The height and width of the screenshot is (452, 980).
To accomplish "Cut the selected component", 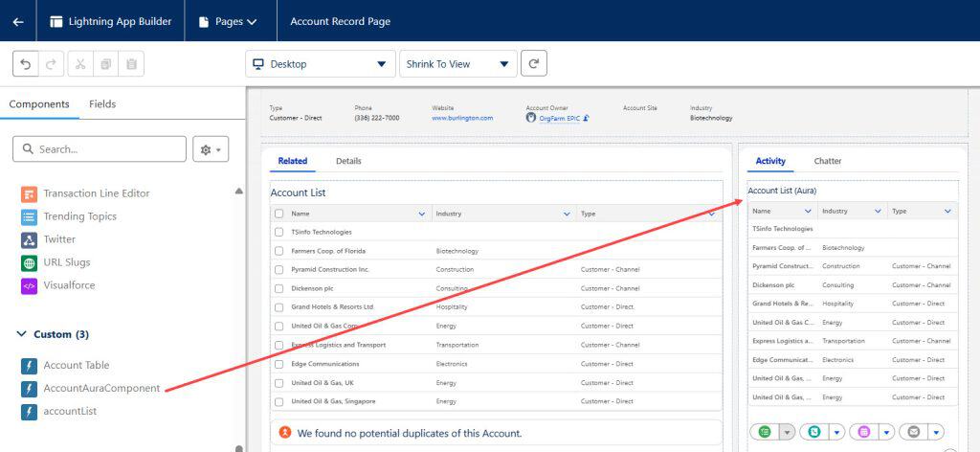I will click(80, 64).
